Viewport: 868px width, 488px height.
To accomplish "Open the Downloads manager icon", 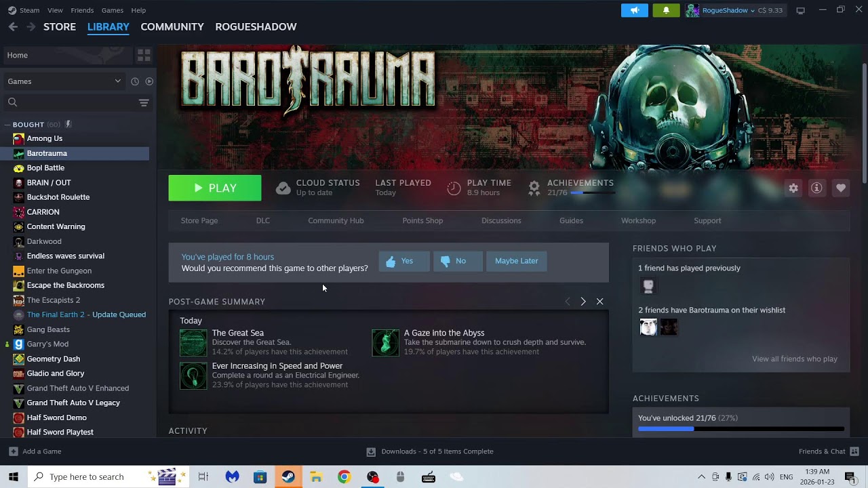I will (371, 451).
